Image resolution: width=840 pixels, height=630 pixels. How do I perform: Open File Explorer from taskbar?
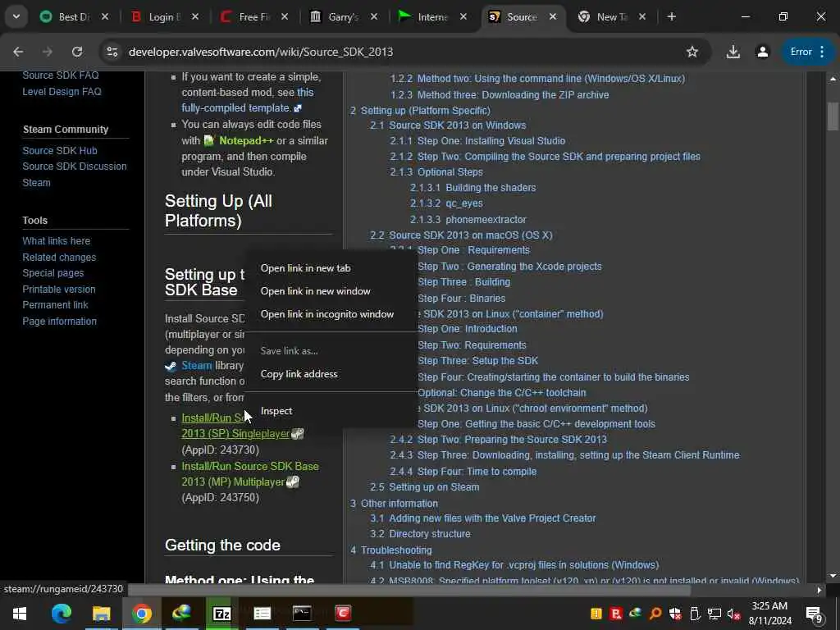point(101,614)
